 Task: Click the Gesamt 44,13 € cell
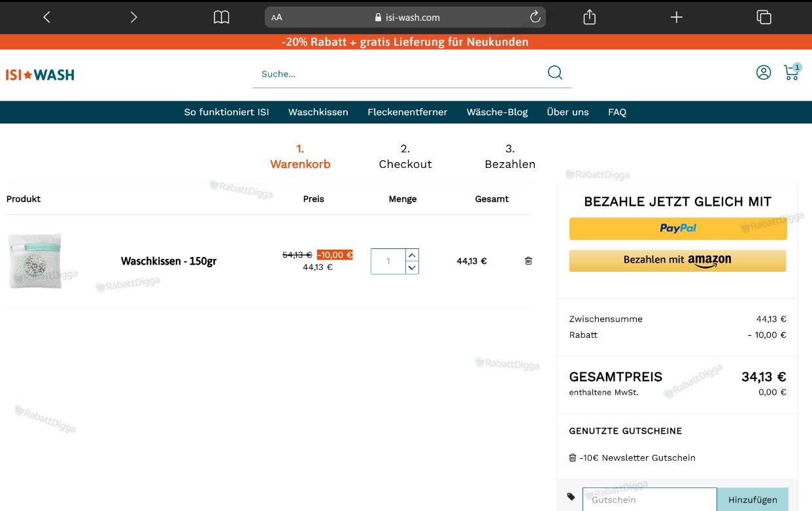(x=471, y=261)
